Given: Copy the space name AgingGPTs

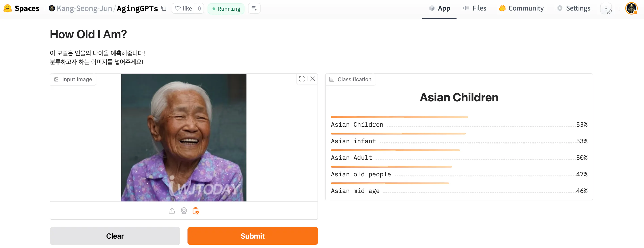Looking at the screenshot, I should click(x=164, y=9).
